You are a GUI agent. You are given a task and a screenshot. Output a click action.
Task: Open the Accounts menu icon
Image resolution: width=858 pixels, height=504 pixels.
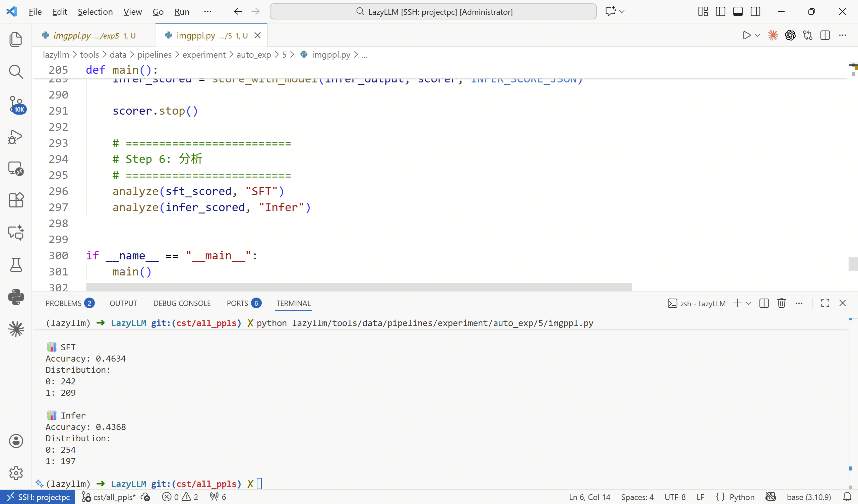click(x=16, y=441)
